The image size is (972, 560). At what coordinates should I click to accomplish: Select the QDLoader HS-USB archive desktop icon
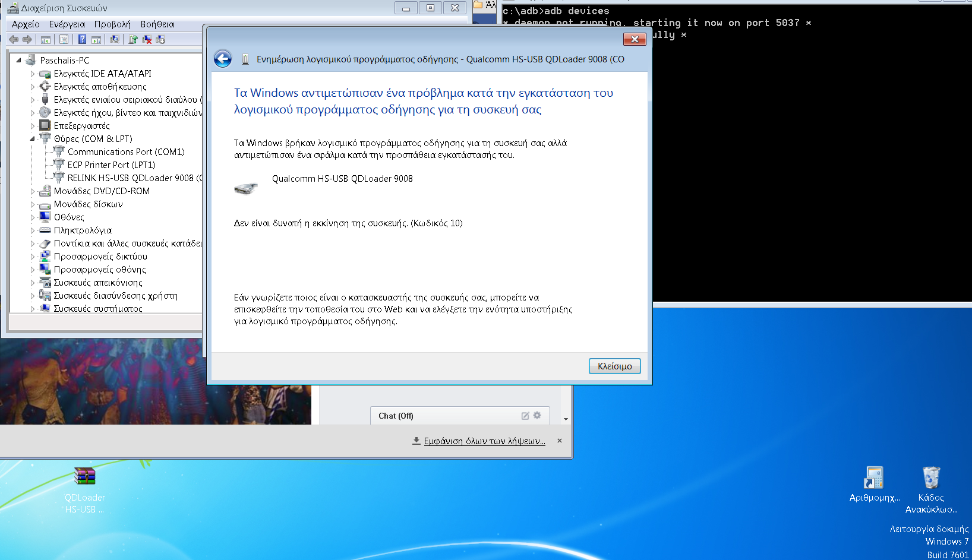(84, 491)
